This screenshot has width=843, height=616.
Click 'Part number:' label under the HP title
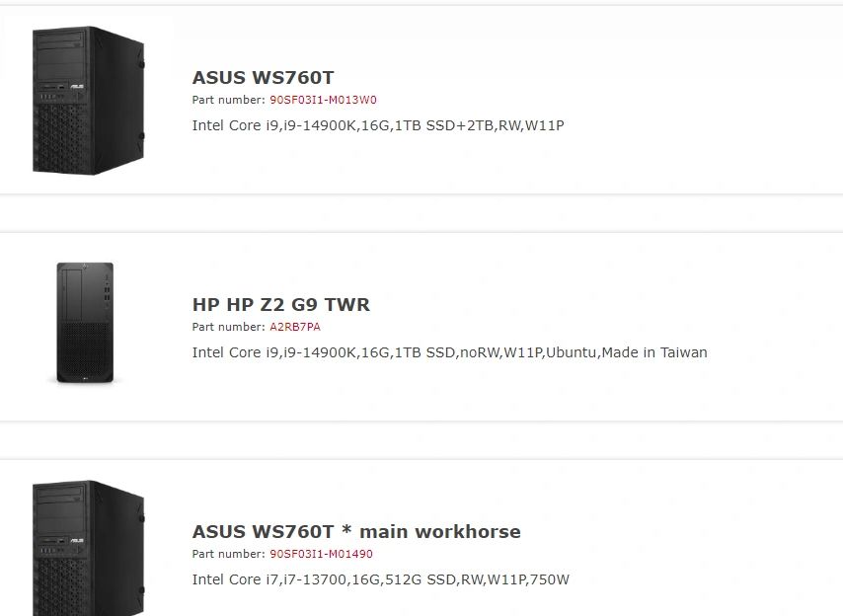click(228, 327)
